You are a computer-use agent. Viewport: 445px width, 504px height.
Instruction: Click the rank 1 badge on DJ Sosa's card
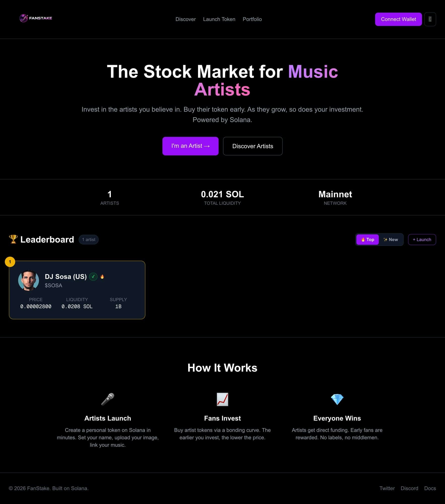pyautogui.click(x=10, y=262)
